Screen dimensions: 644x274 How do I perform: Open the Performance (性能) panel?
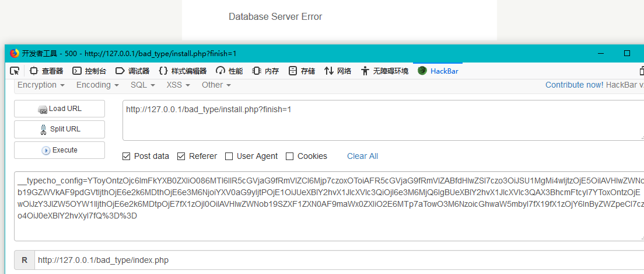click(x=229, y=71)
